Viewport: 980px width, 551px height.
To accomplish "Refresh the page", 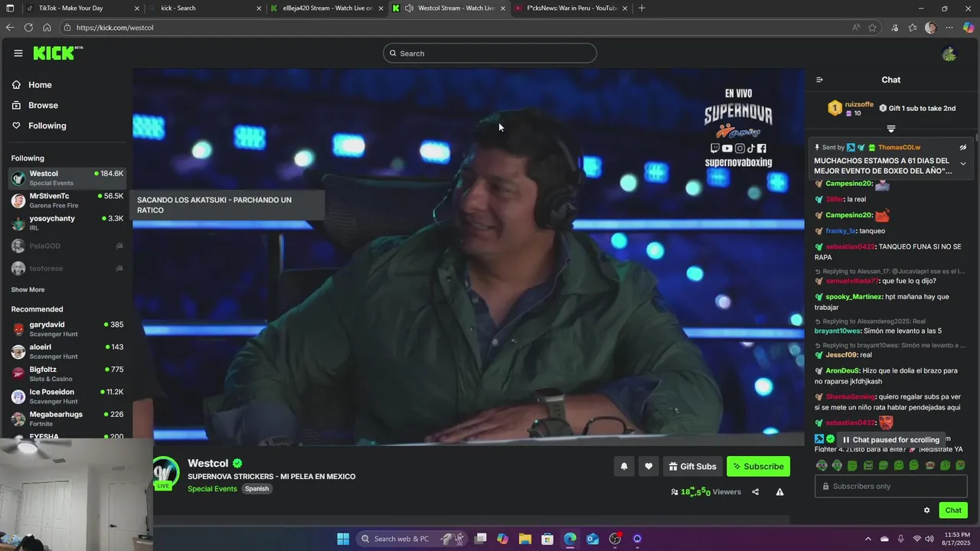I will click(28, 28).
